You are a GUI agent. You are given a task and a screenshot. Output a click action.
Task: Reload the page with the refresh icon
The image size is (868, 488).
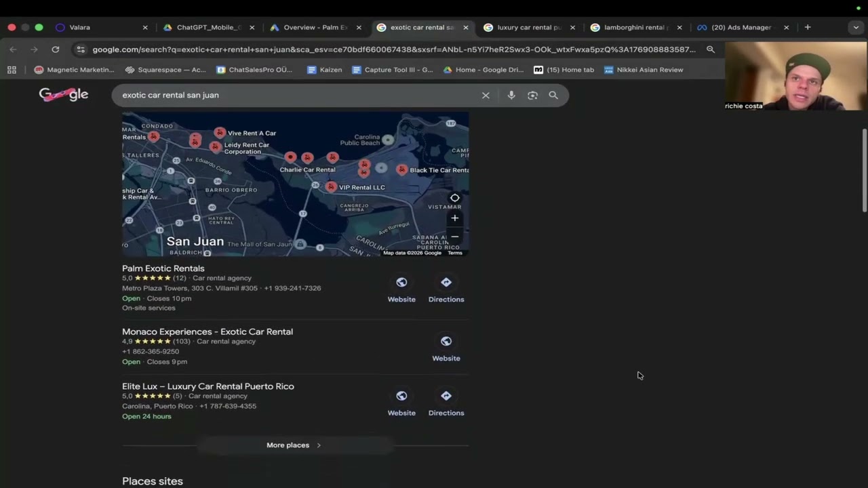(56, 49)
